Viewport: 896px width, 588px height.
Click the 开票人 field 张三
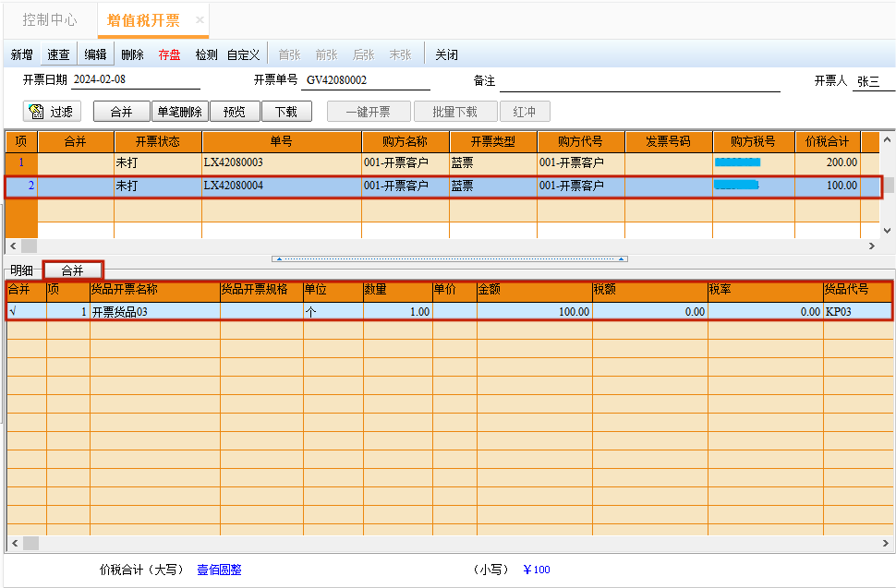tap(873, 81)
